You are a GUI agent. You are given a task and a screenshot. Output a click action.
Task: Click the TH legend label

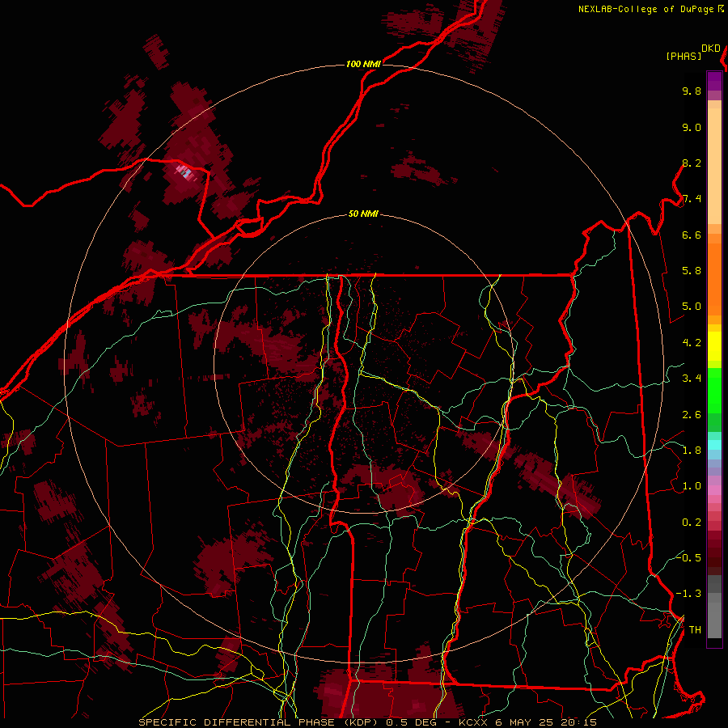(695, 629)
